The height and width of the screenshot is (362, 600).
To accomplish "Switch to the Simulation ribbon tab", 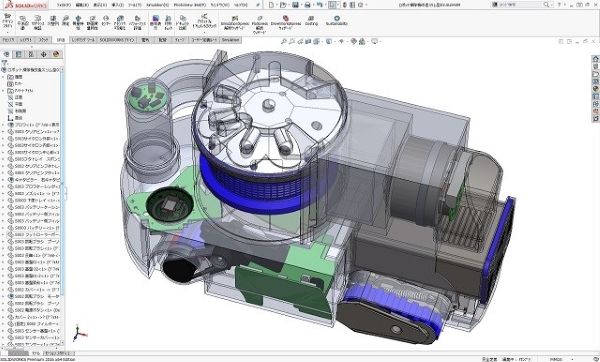I will pos(230,40).
